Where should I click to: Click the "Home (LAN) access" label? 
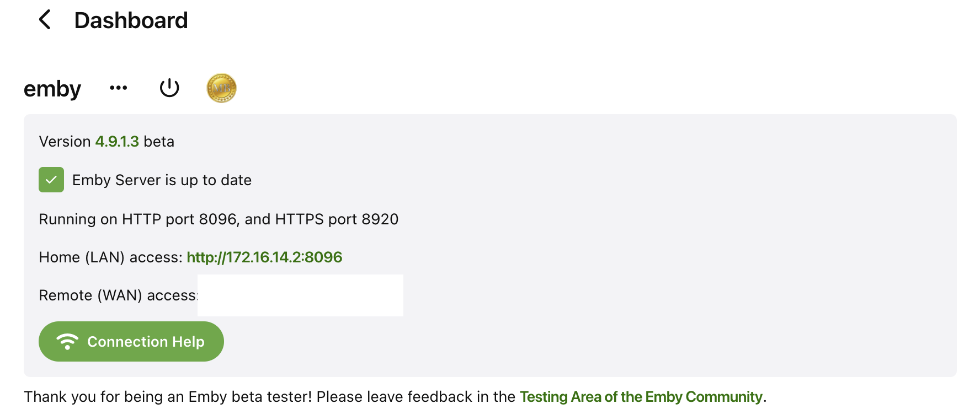(110, 257)
